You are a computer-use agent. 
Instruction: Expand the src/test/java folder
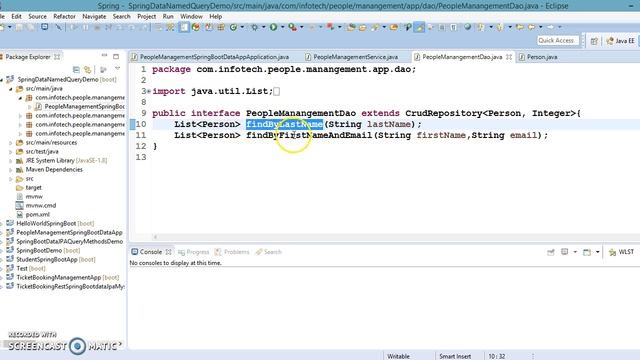(x=11, y=152)
